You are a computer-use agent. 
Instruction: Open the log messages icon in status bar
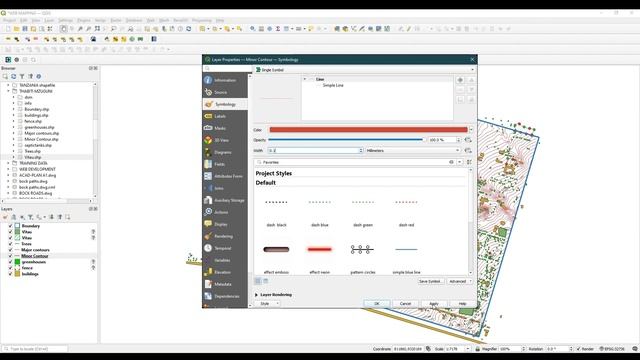[x=635, y=349]
